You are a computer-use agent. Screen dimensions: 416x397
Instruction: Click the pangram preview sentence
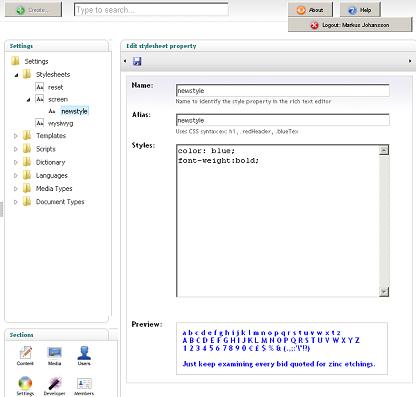click(279, 364)
